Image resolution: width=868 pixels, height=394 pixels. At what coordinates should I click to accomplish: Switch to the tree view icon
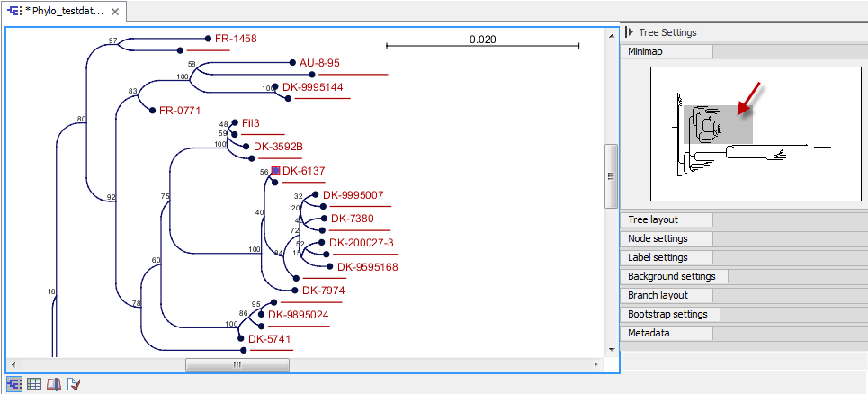(x=14, y=384)
